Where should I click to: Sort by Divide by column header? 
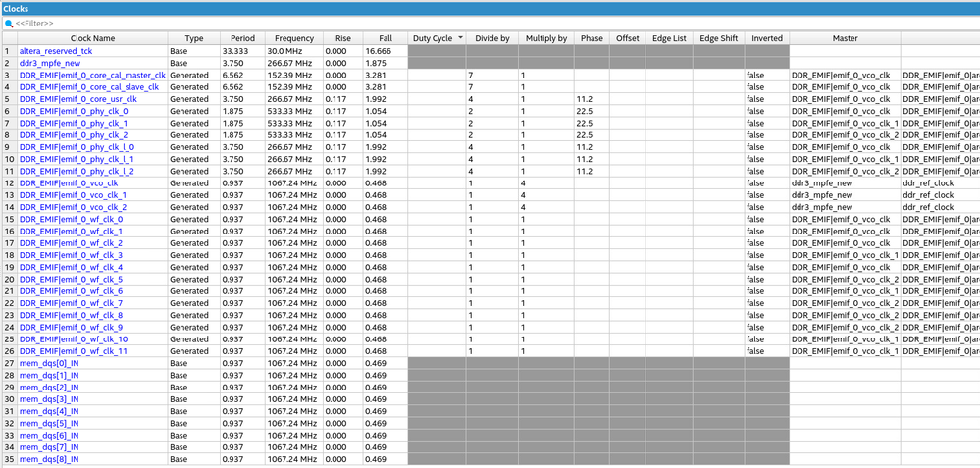click(491, 38)
